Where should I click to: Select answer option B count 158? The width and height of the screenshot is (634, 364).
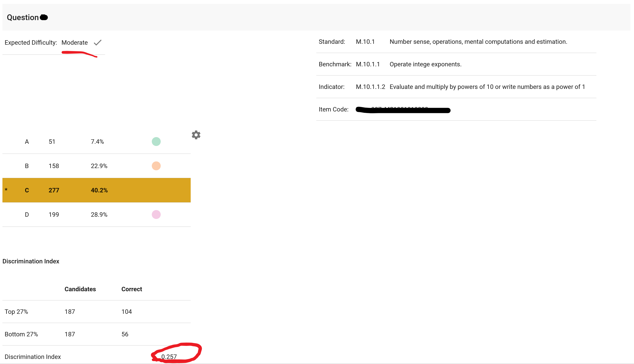pos(54,166)
